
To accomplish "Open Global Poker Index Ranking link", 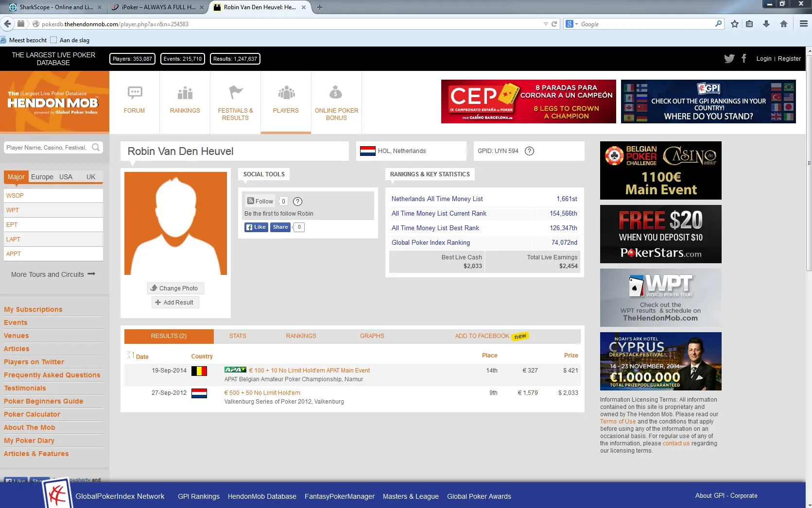I will (x=431, y=242).
